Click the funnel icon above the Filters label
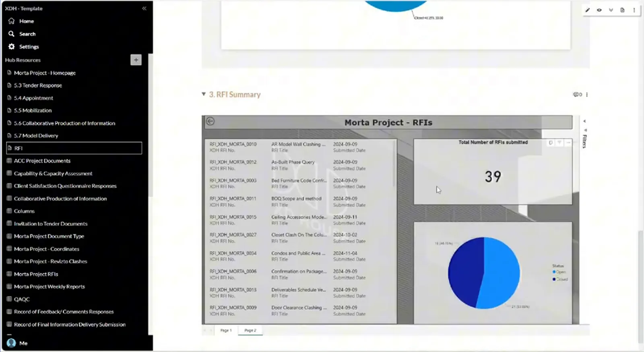Image resolution: width=644 pixels, height=352 pixels. coord(585,130)
